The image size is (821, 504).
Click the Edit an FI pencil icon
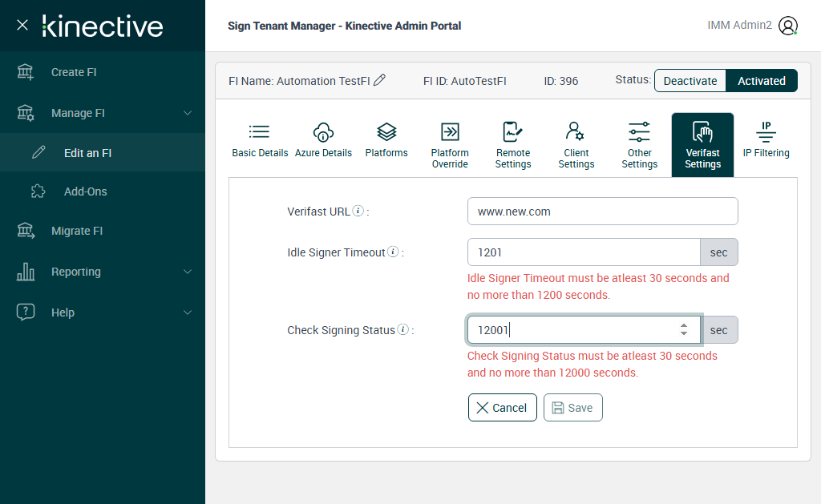(38, 152)
